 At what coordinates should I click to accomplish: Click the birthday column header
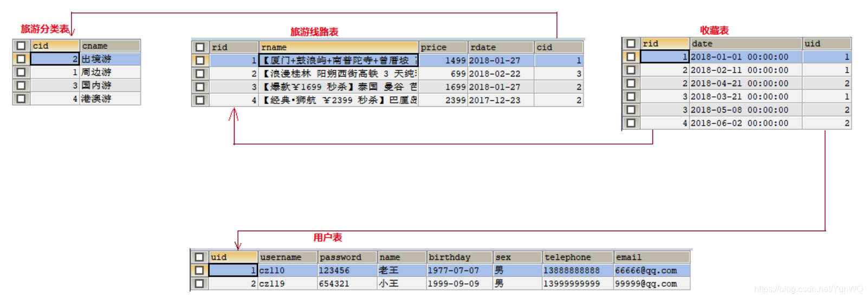[460, 257]
